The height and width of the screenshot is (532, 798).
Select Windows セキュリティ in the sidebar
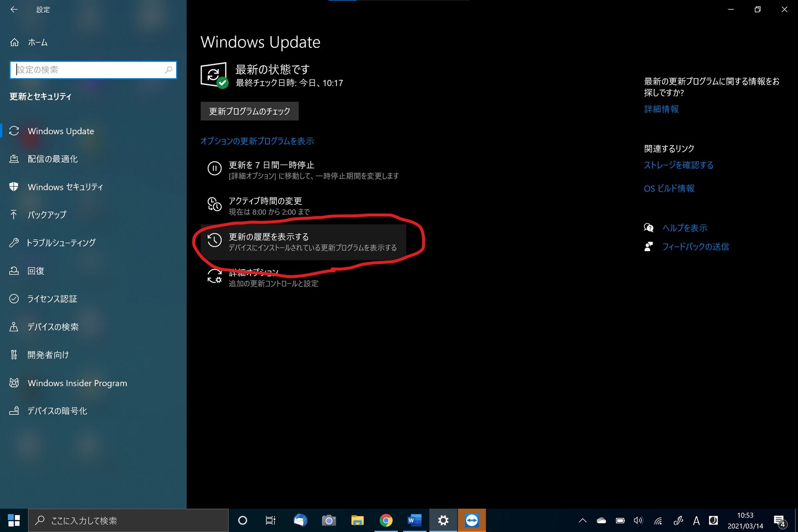click(x=65, y=187)
